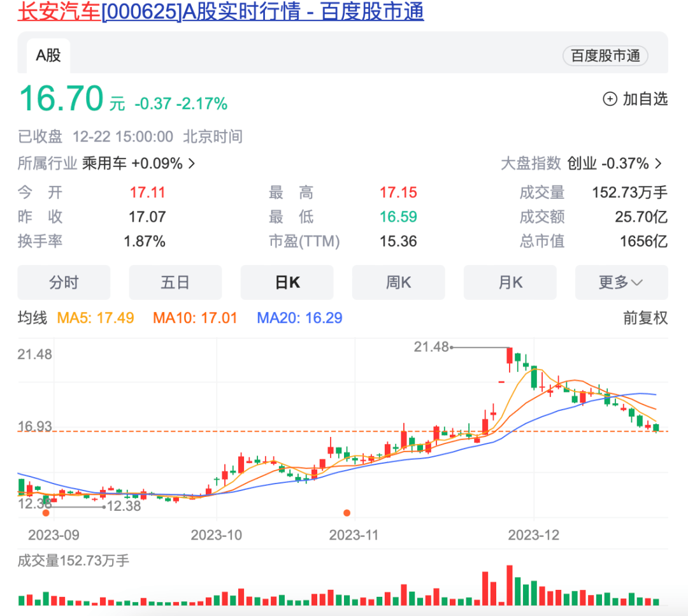Click the 今开 value 17.11

(147, 192)
